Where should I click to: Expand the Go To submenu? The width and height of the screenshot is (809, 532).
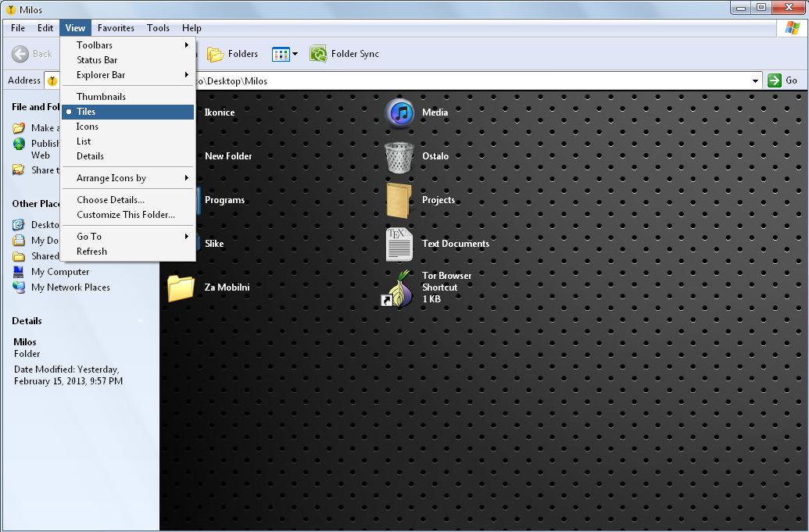(127, 237)
